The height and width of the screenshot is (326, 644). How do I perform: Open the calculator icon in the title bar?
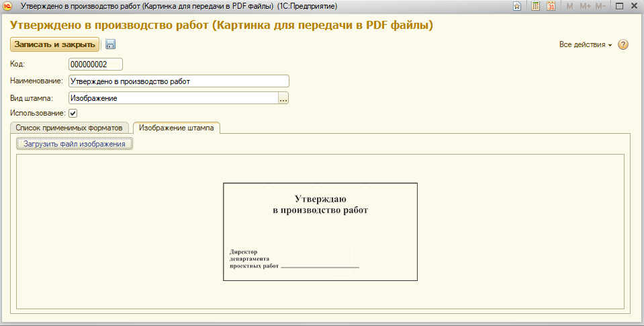coord(536,6)
